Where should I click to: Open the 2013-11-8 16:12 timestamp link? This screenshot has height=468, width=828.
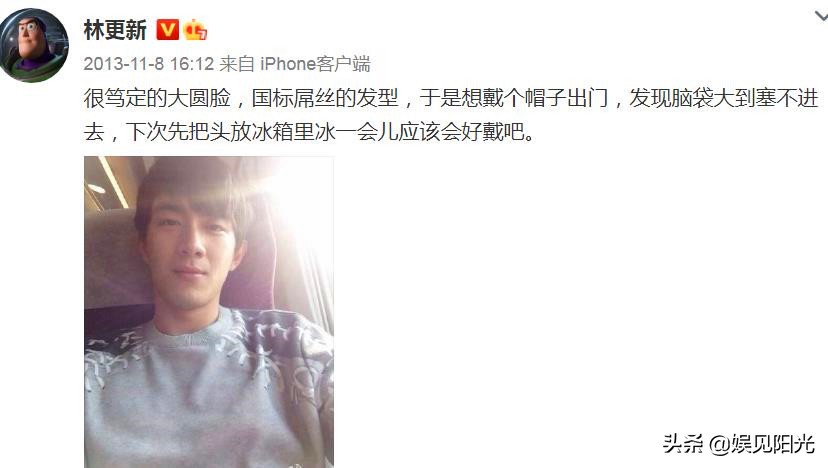coord(148,64)
